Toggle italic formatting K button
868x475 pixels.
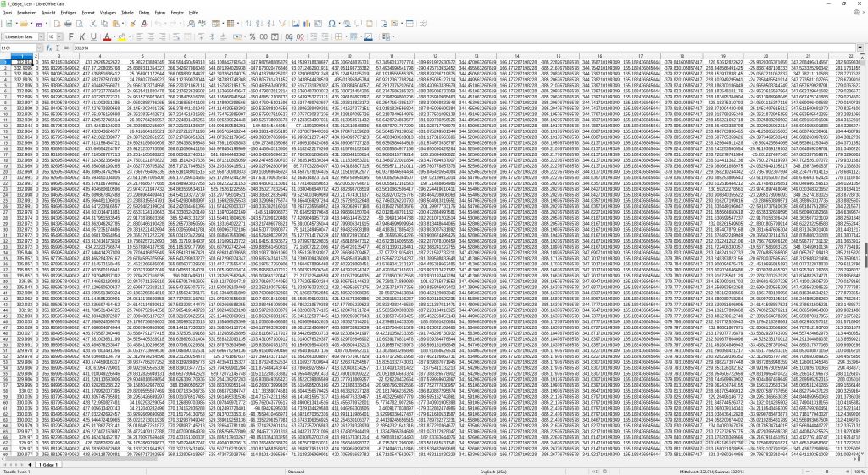click(x=82, y=36)
